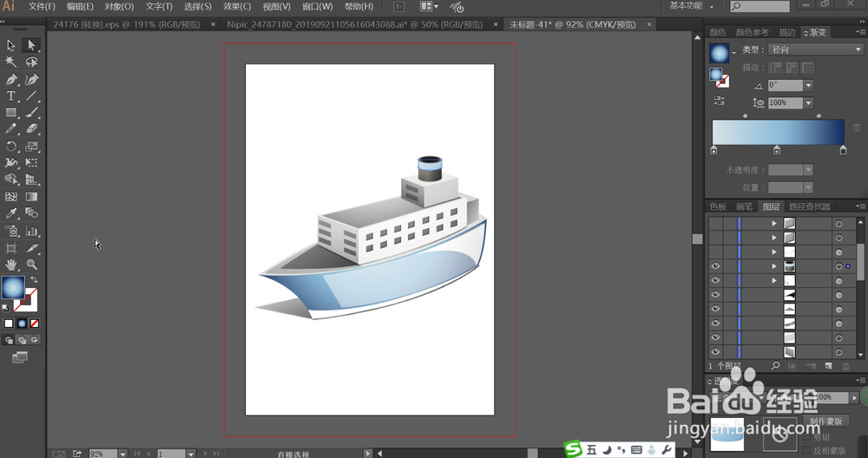Select the Rectangle tool
The height and width of the screenshot is (458, 868).
(x=10, y=112)
